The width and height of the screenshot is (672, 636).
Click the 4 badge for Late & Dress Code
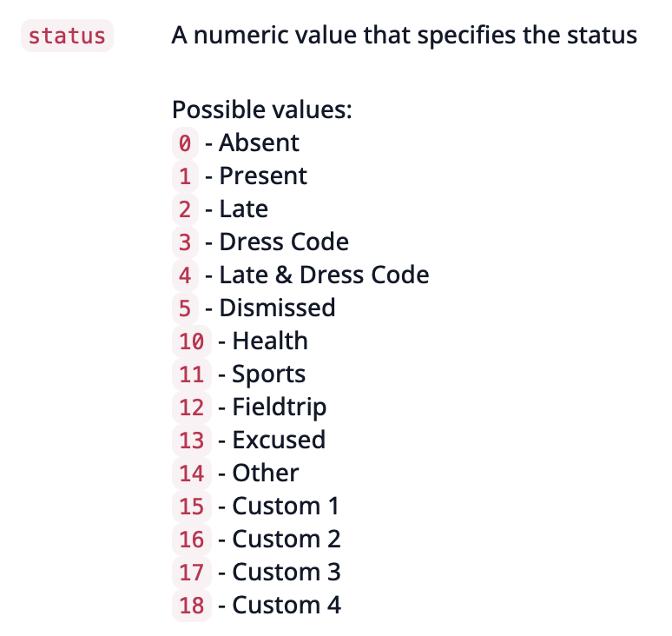pyautogui.click(x=185, y=275)
